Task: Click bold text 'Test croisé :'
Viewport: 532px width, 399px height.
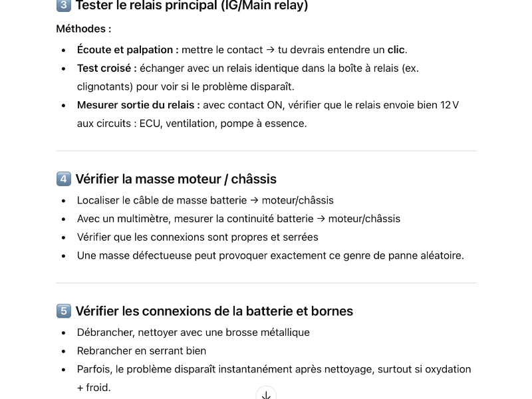Action: click(x=107, y=68)
